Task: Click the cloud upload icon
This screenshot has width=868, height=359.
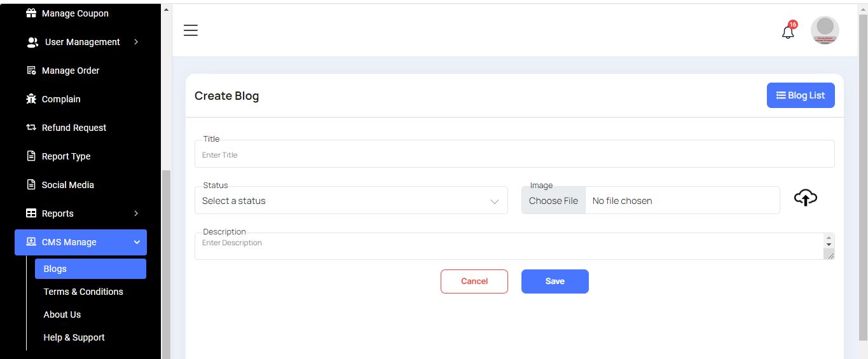Action: pyautogui.click(x=805, y=198)
